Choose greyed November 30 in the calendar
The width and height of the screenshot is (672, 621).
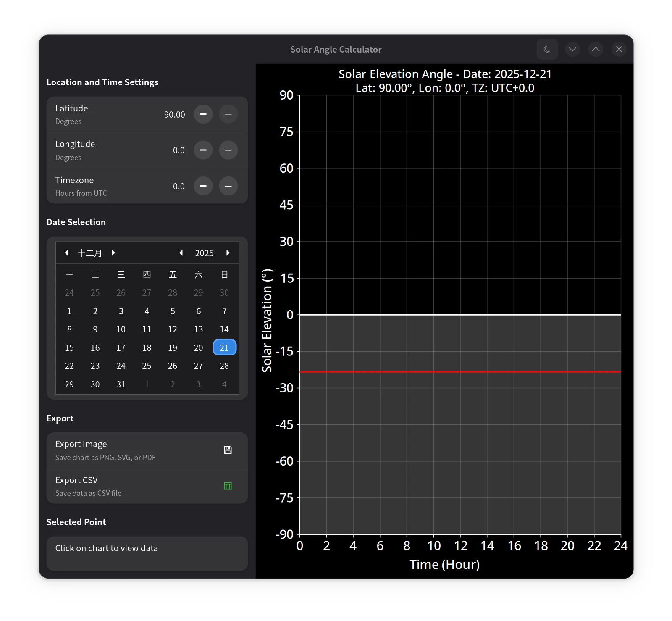tap(224, 293)
